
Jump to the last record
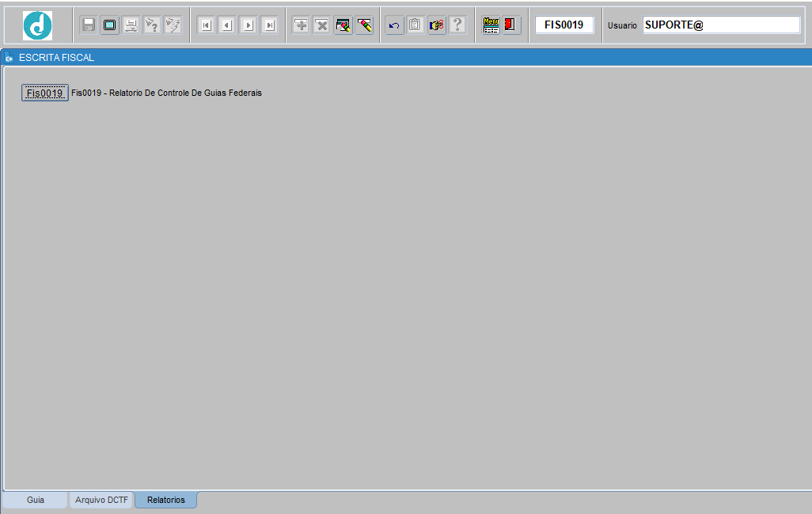tap(269, 25)
